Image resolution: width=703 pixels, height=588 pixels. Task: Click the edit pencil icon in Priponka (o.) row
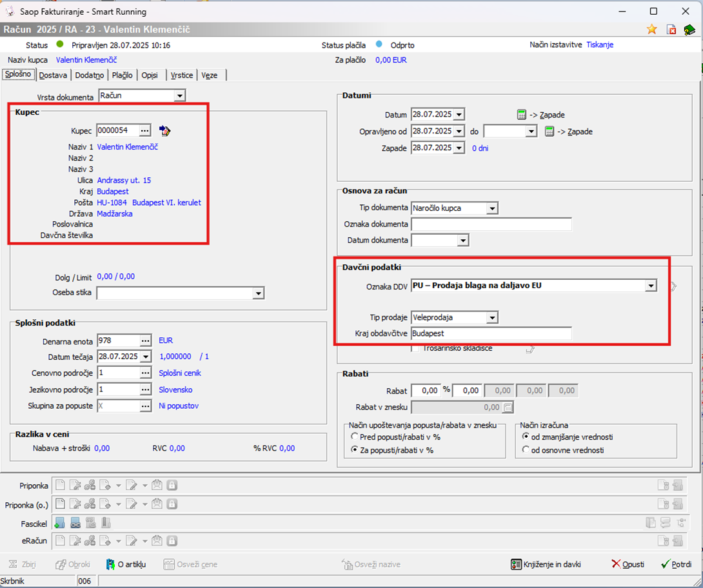132,504
